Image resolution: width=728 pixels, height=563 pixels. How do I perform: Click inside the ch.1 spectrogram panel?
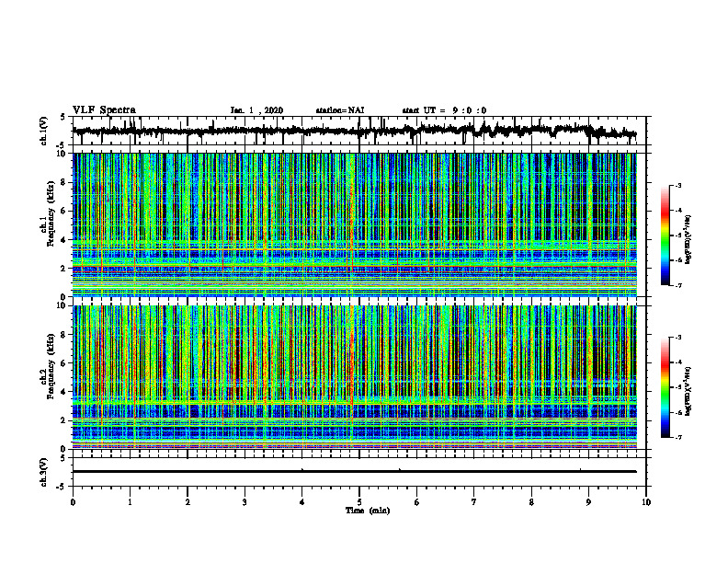(355, 224)
